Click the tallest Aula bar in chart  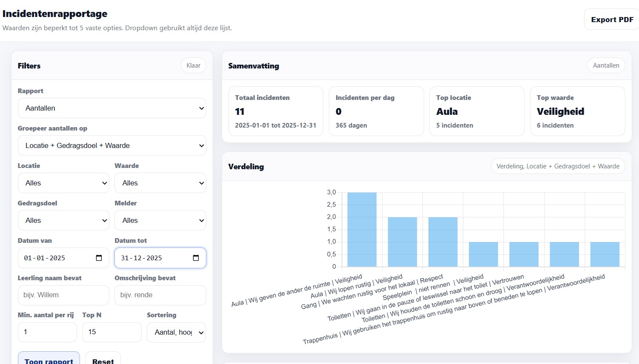point(362,230)
